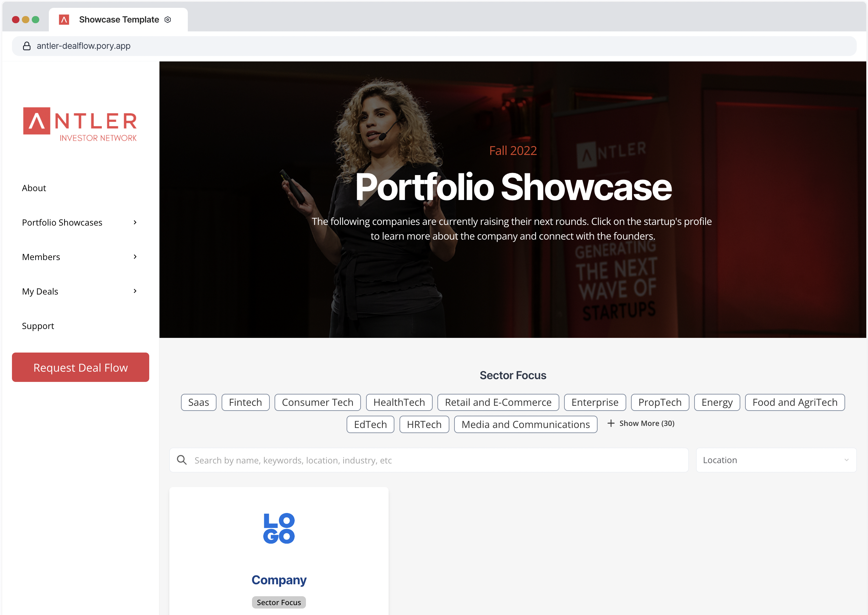This screenshot has width=868, height=615.
Task: Click the Antler Investor Network logo
Action: click(x=80, y=124)
